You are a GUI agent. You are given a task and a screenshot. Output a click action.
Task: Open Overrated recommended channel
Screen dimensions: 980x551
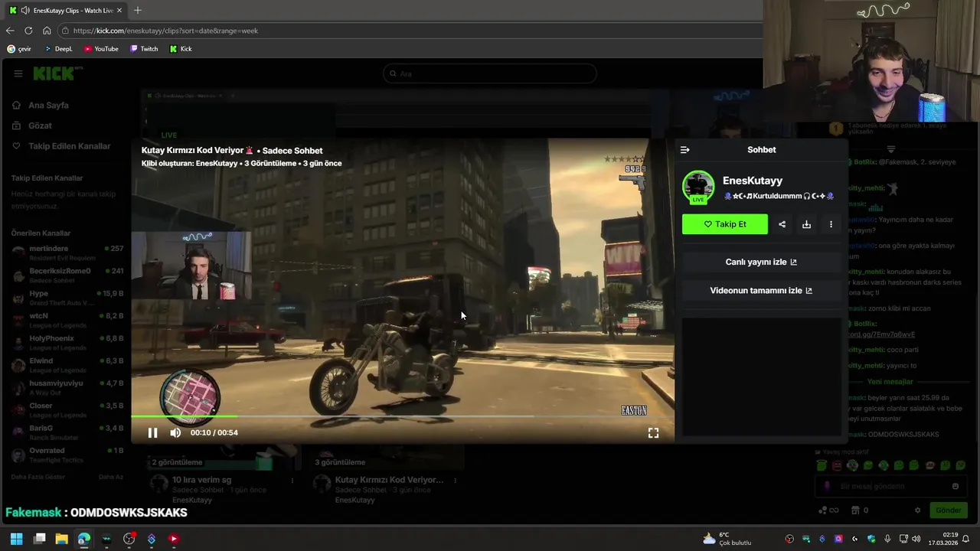[67, 455]
